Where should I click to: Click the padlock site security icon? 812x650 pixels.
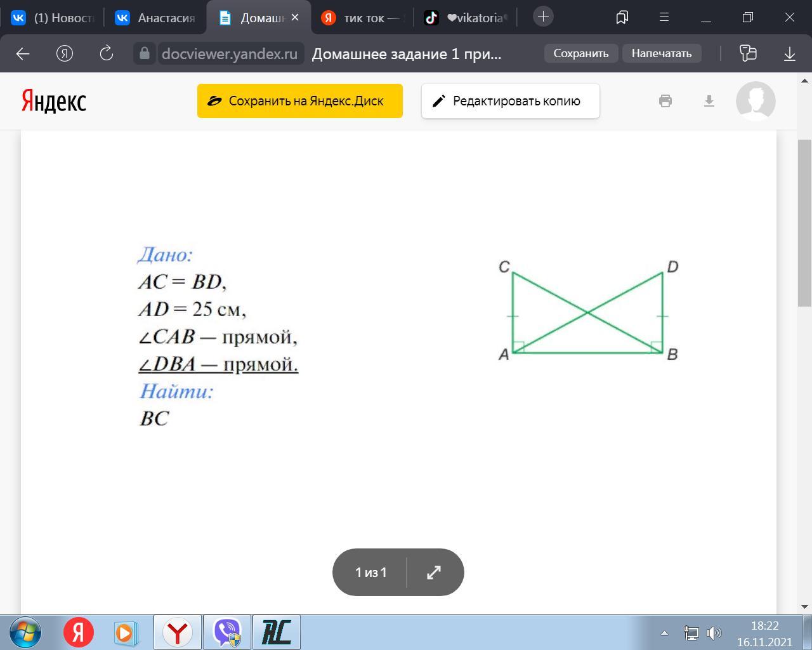[x=145, y=53]
